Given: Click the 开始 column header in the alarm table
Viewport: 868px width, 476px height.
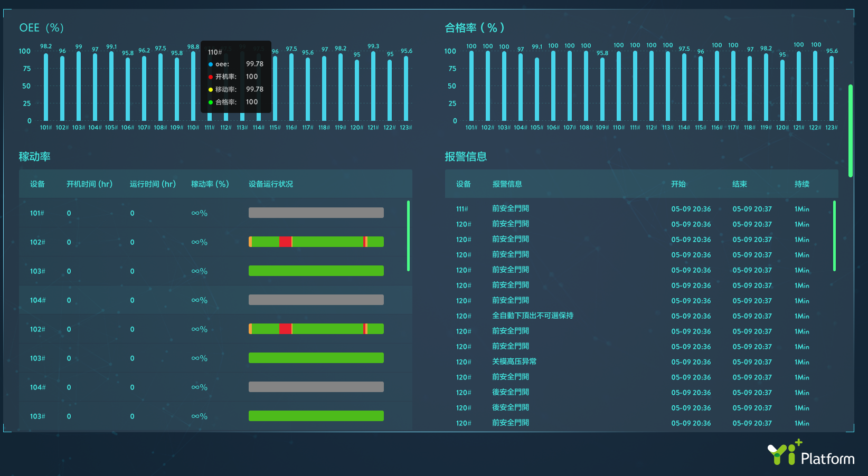Looking at the screenshot, I should (678, 184).
